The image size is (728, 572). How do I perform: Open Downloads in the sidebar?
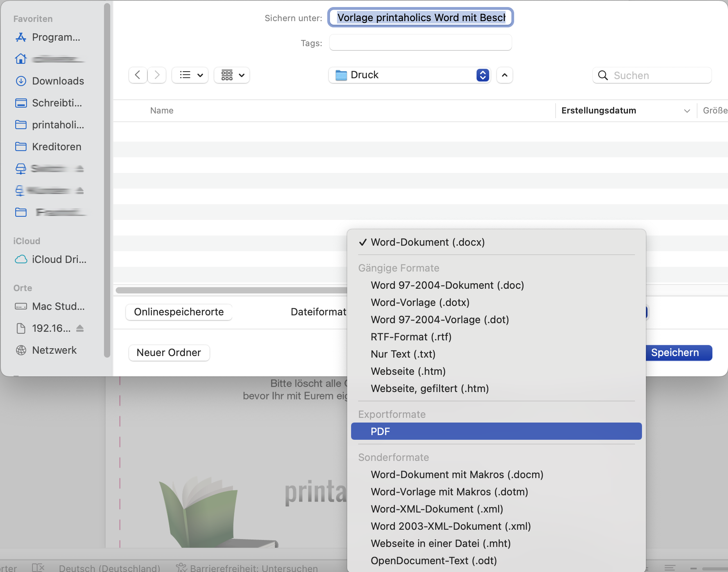click(x=49, y=81)
